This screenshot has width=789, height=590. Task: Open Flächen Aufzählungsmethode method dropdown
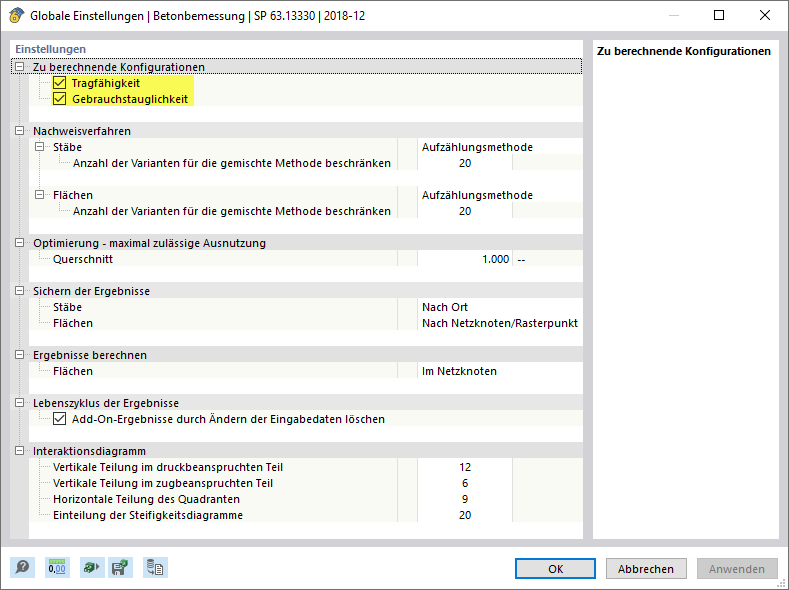click(x=500, y=195)
